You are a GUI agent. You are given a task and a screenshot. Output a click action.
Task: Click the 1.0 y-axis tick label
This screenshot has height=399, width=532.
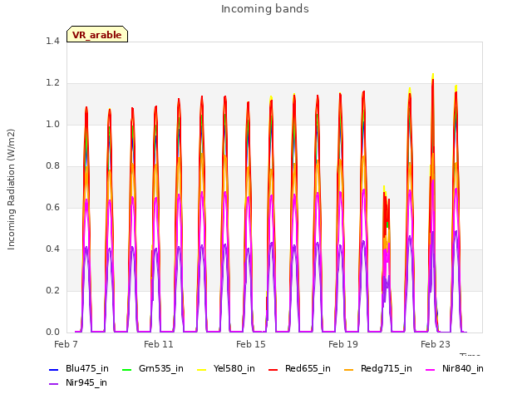52,125
